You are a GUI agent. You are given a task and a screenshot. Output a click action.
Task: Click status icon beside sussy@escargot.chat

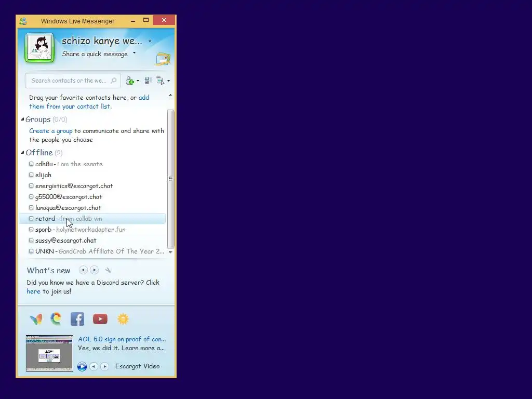(x=31, y=240)
